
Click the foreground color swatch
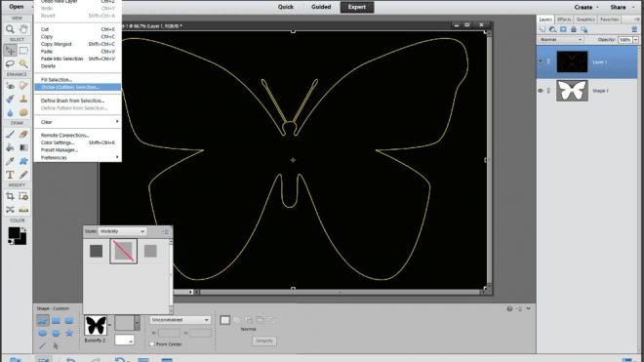coord(14,232)
